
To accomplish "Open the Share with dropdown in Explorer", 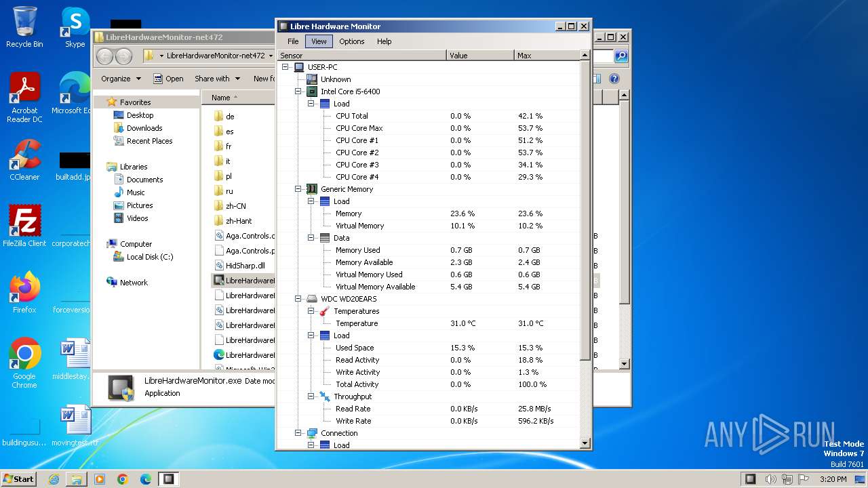I will [x=217, y=79].
